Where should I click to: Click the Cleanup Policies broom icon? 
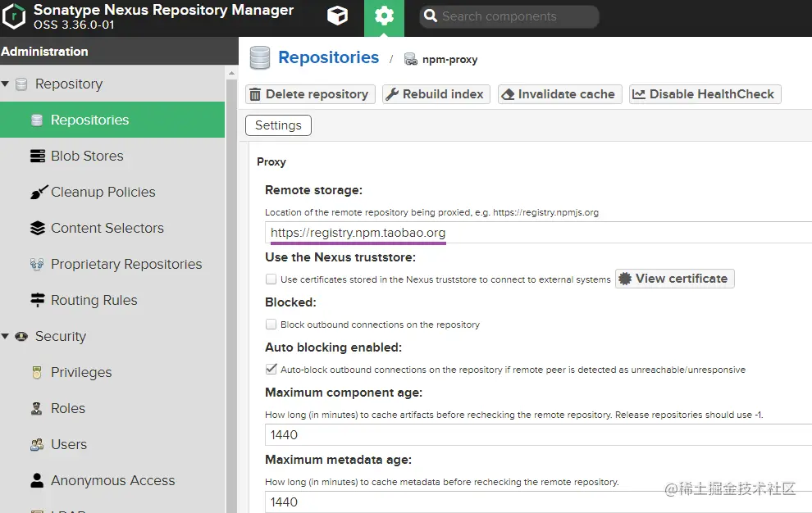(39, 192)
